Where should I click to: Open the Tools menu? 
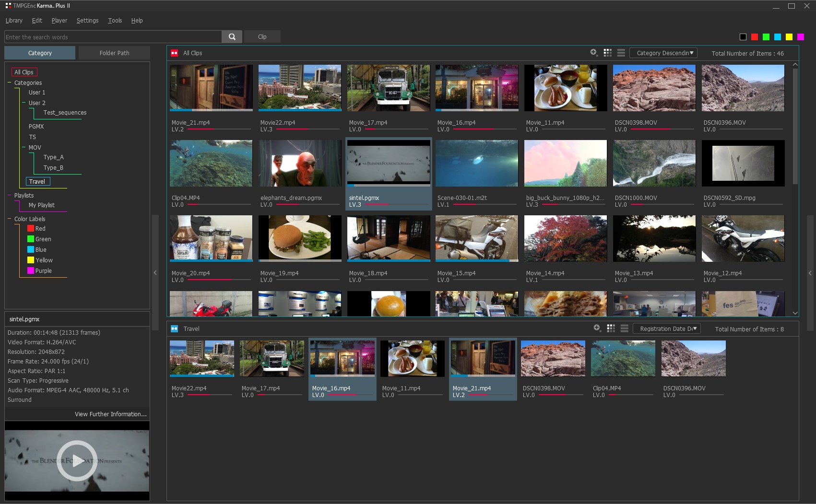coord(115,21)
